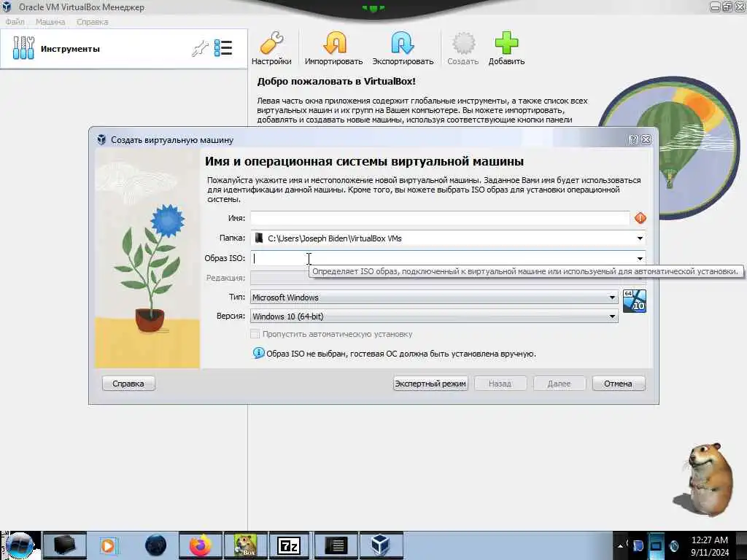747x560 pixels.
Task: Click the VirtualBox cube icon in dialog title
Action: pos(101,139)
